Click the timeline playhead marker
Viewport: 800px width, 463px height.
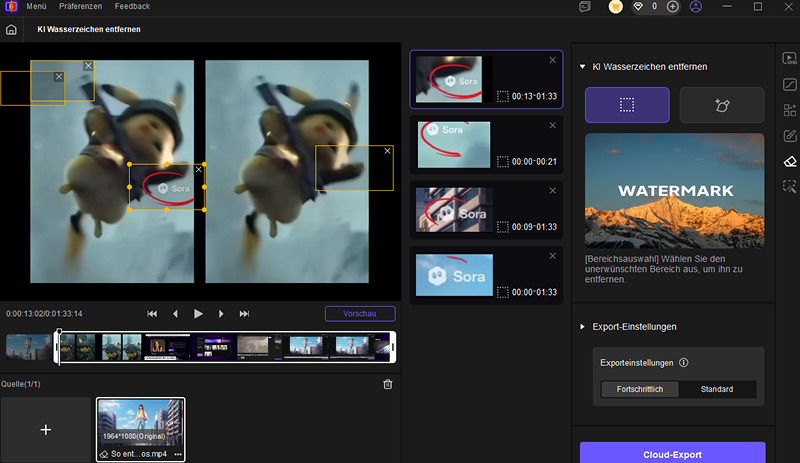tap(58, 333)
